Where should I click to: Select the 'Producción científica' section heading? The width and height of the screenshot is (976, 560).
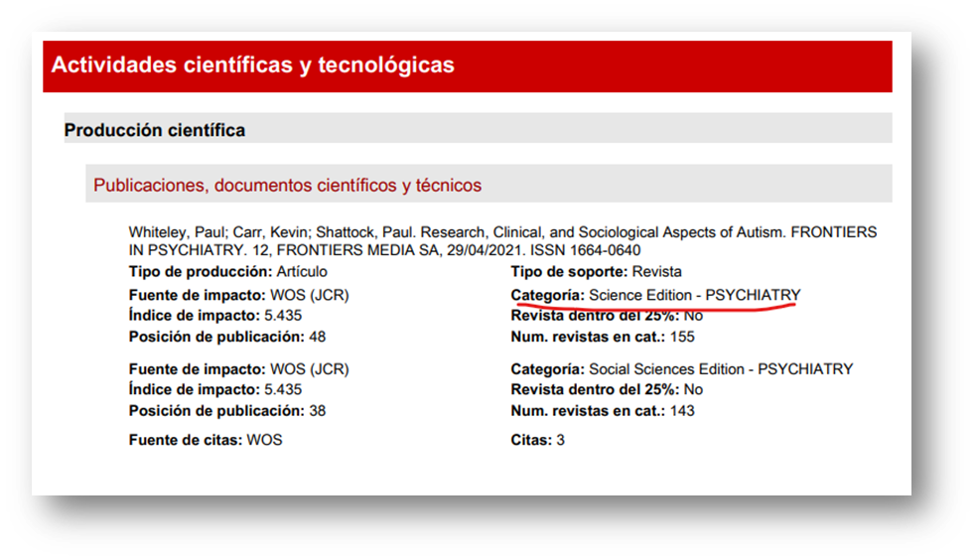point(154,130)
